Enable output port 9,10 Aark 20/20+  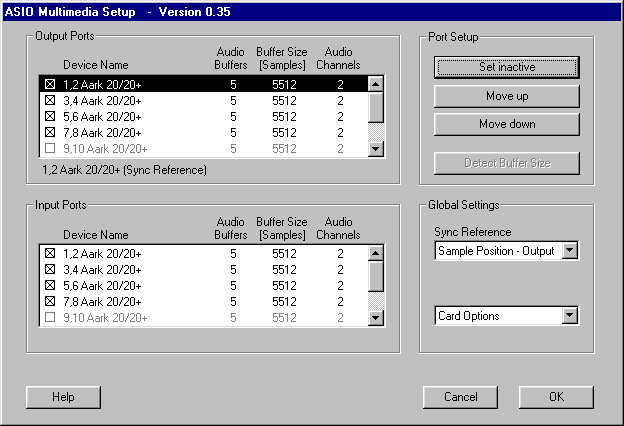pos(50,149)
